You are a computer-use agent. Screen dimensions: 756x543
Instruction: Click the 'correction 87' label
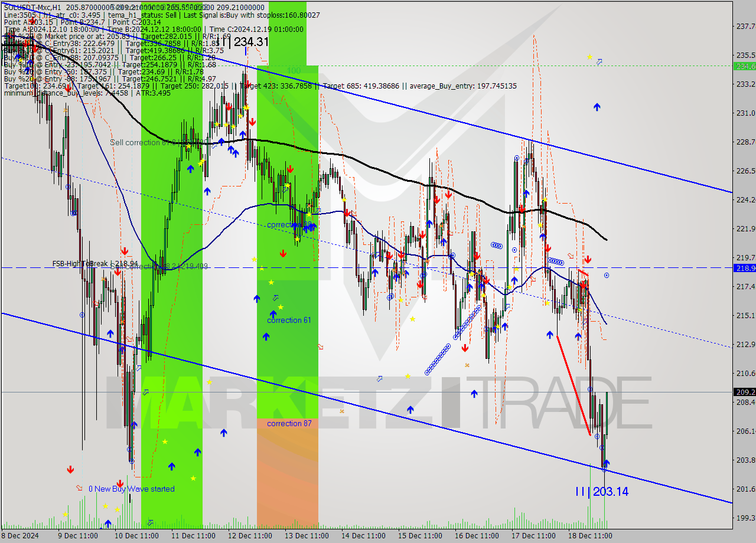tap(289, 424)
